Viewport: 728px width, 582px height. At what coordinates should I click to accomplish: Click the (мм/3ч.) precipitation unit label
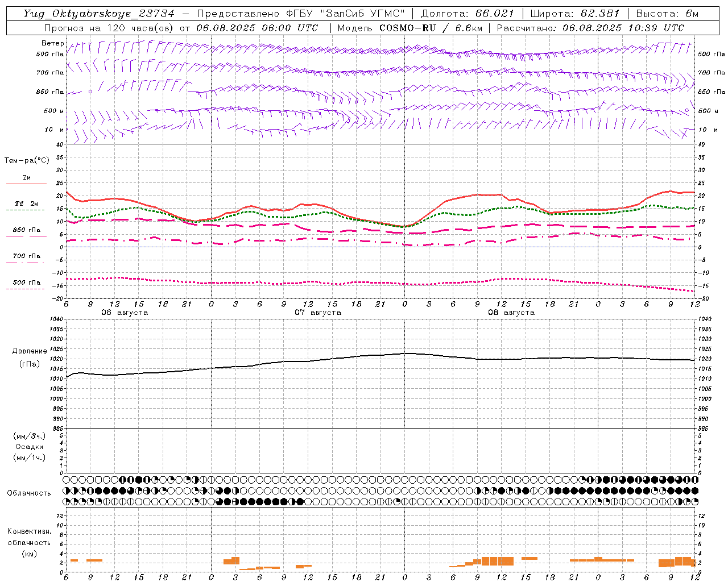[30, 436]
